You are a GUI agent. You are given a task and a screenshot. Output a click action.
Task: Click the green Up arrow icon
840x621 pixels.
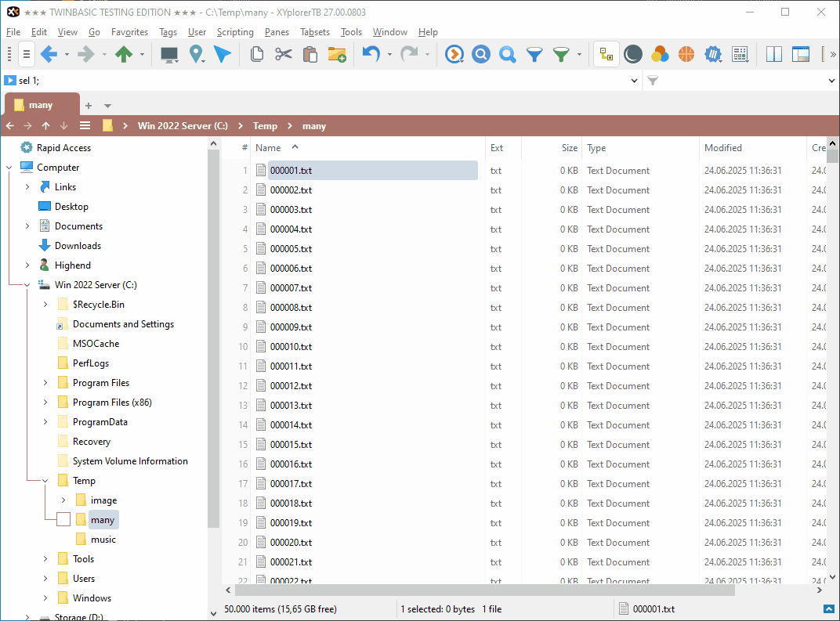(x=123, y=54)
